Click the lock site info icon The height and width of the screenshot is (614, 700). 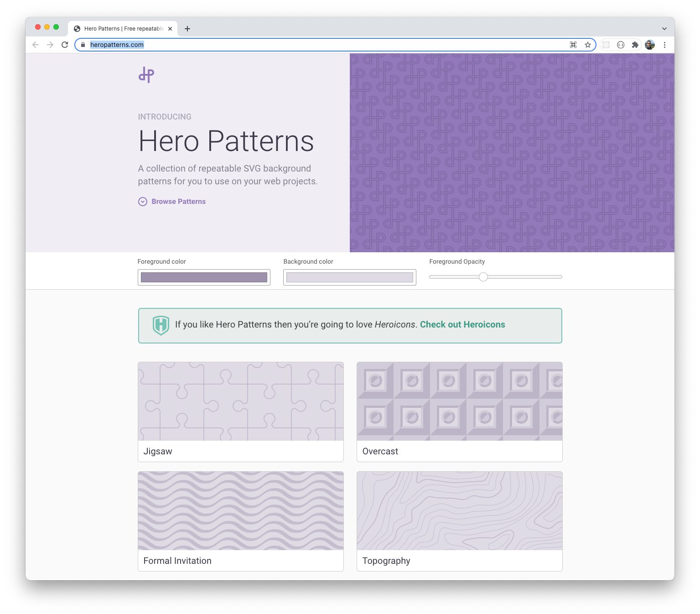(83, 45)
